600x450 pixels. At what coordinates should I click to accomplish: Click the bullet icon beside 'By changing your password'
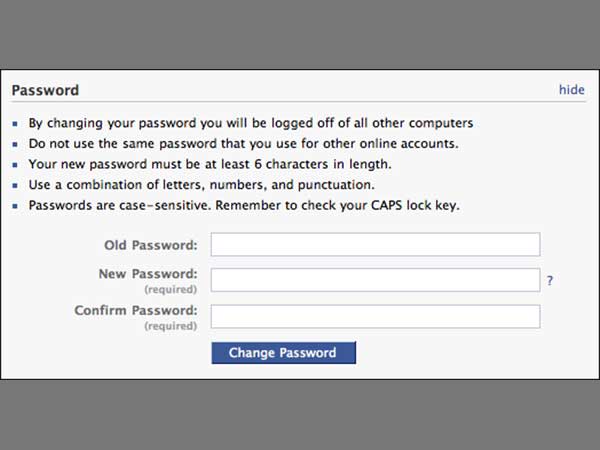tap(17, 124)
